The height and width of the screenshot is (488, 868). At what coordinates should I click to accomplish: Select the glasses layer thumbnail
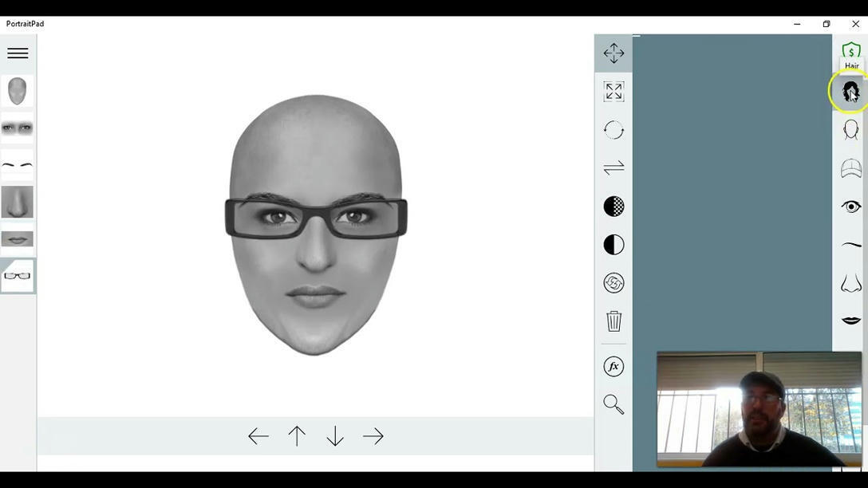tap(18, 276)
